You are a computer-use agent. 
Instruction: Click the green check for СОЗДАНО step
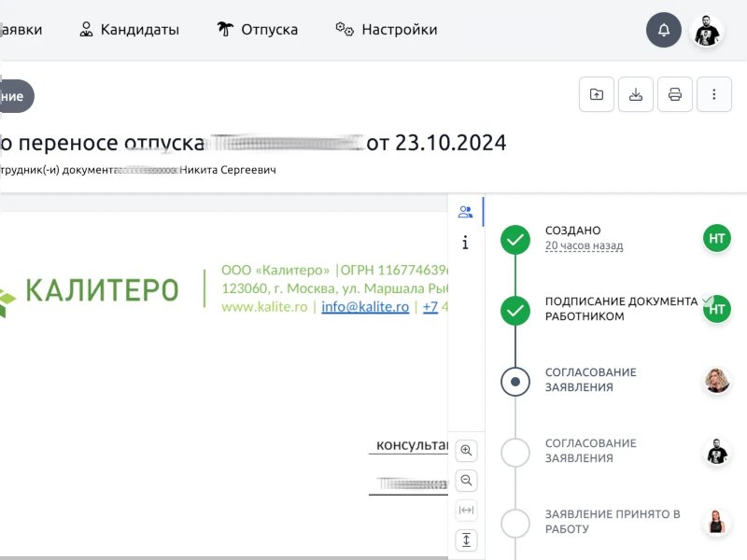click(x=515, y=240)
